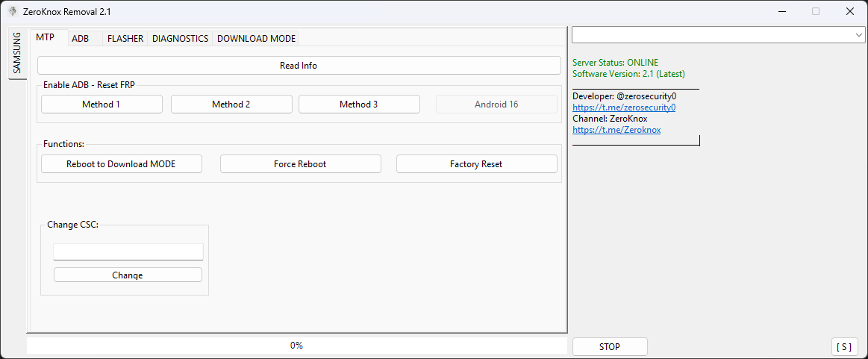Click the Developer: @zerosecurity0 text
868x359 pixels.
tap(624, 96)
